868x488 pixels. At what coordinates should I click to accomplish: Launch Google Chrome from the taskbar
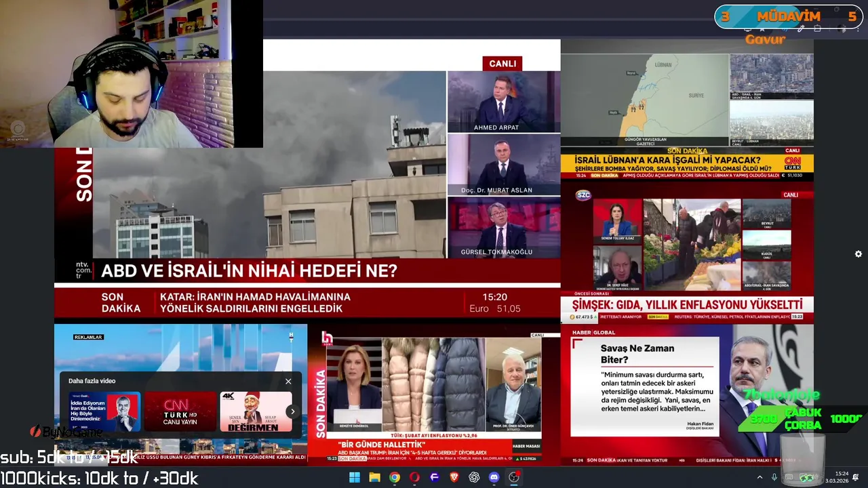[395, 477]
